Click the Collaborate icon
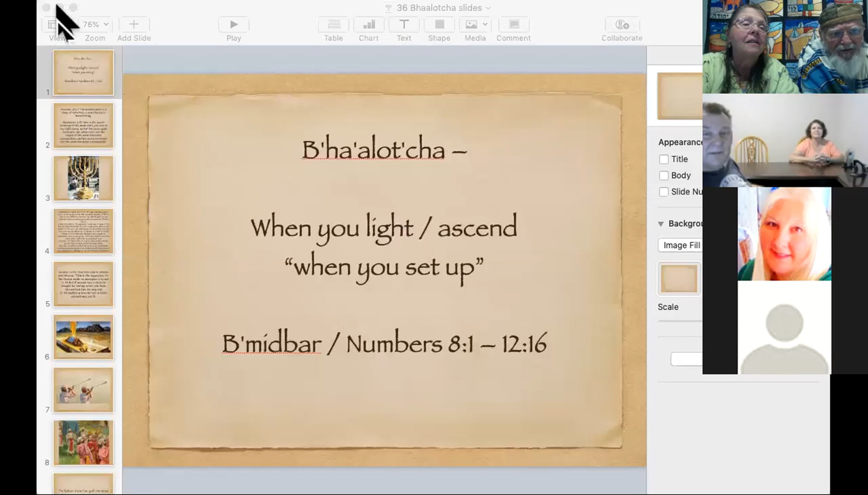The height and width of the screenshot is (495, 868). 622,25
